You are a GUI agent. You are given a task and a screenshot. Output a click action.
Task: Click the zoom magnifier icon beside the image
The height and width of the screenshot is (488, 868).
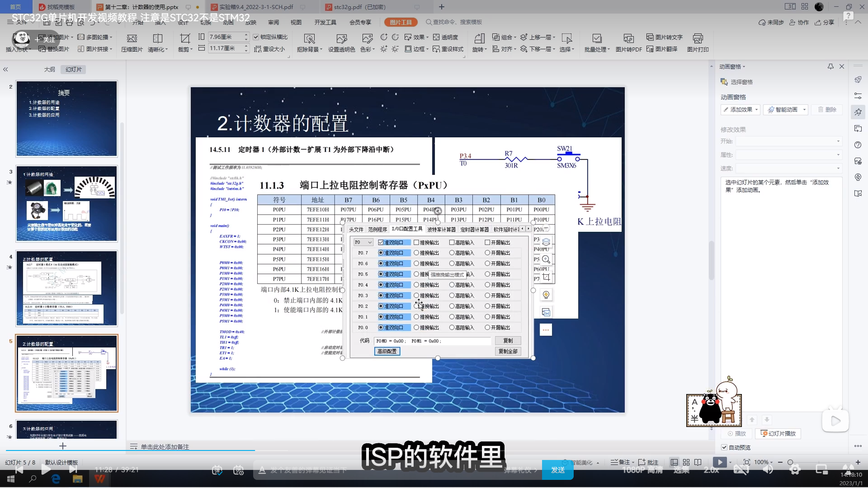click(x=546, y=259)
